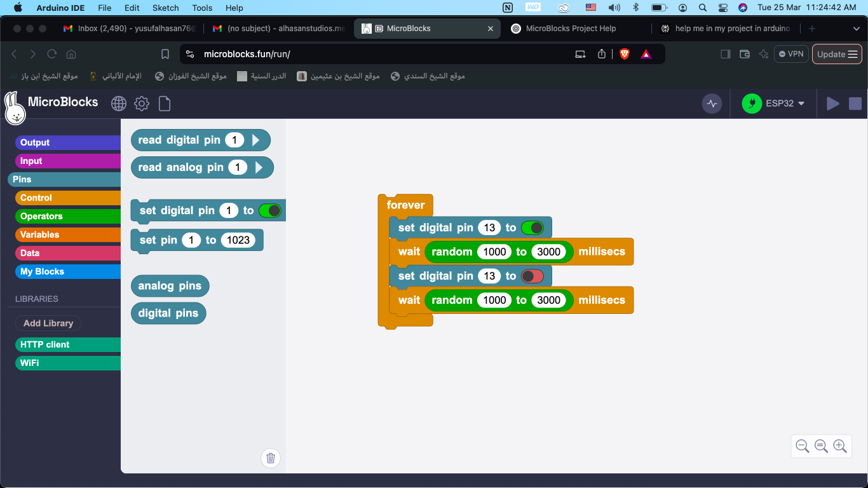Open the MicroBlocks settings gear menu
This screenshot has width=868, height=488.
point(142,104)
